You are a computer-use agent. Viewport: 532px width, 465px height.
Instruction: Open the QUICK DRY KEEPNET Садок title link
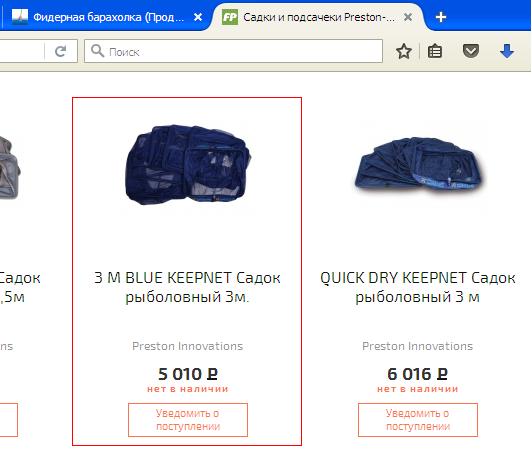pos(418,287)
